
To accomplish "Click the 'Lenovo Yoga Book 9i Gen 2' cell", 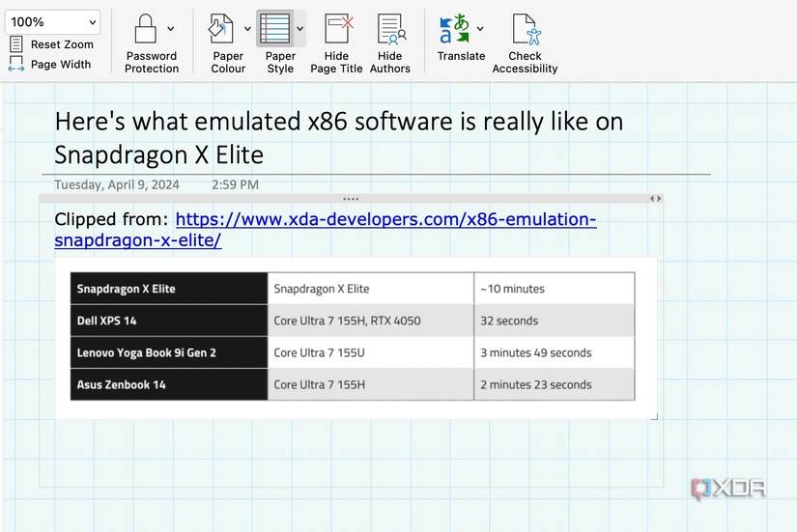I will tap(169, 352).
